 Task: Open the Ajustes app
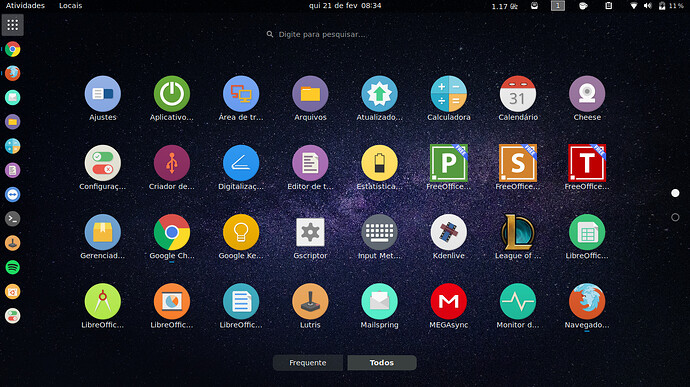[103, 94]
